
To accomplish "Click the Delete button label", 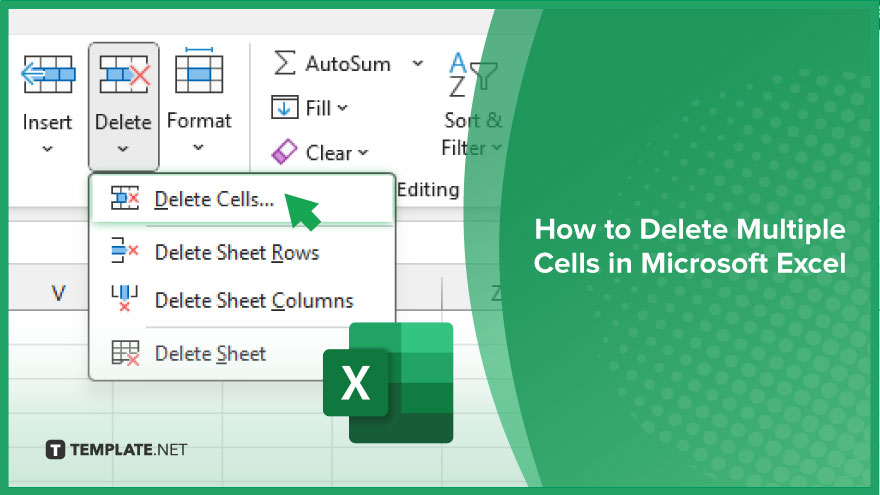I will coord(123,122).
